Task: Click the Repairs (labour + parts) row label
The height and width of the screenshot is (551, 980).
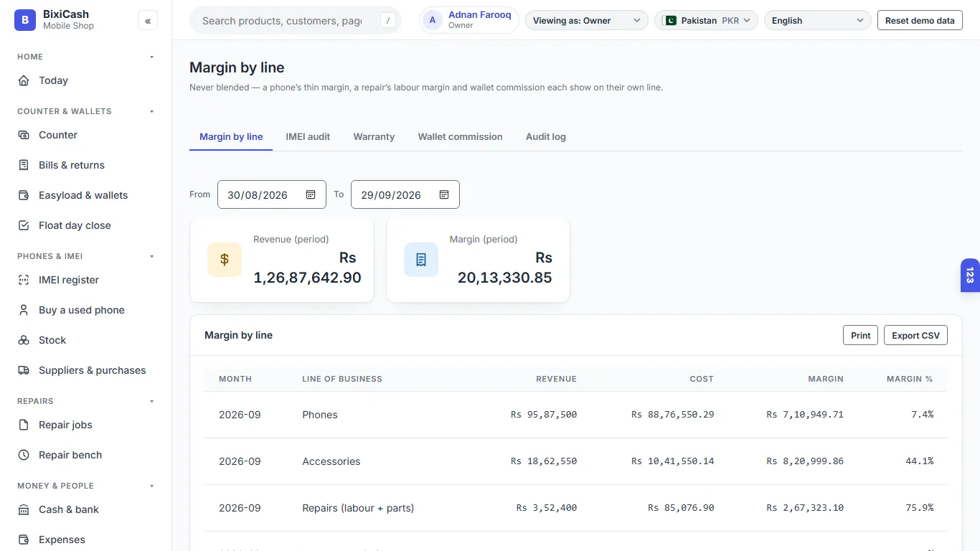Action: (x=358, y=508)
